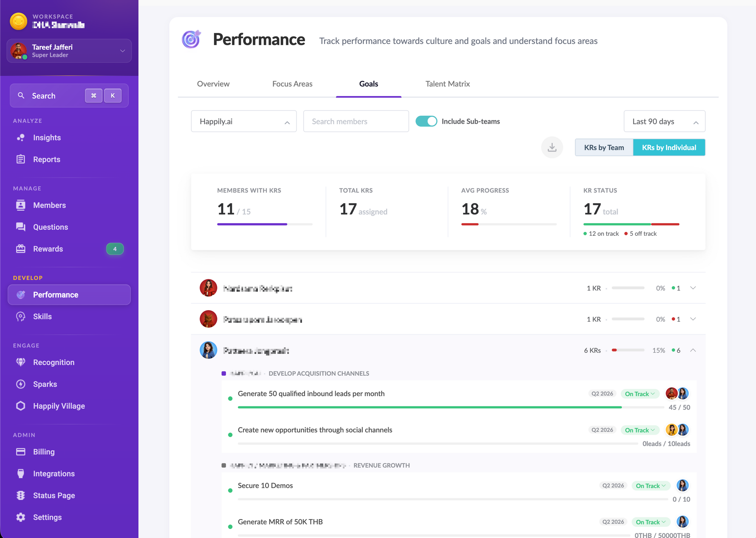The width and height of the screenshot is (756, 538).
Task: Open the Skills head icon
Action: tap(21, 317)
